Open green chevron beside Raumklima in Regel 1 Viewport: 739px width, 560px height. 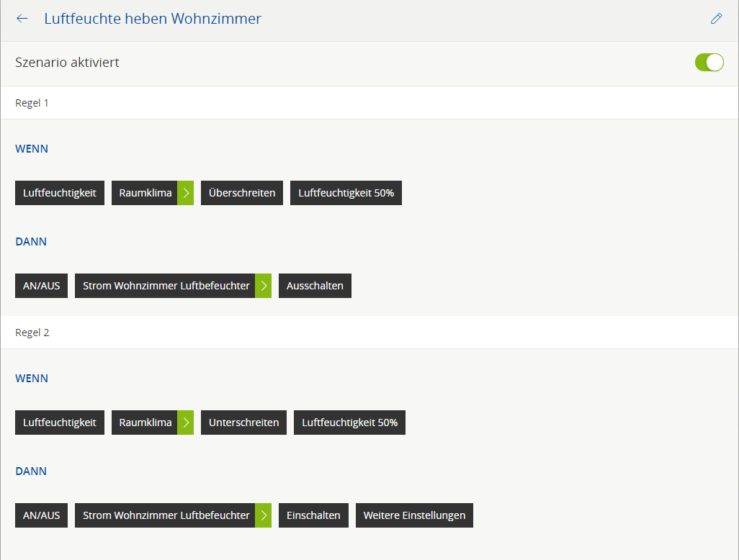186,193
